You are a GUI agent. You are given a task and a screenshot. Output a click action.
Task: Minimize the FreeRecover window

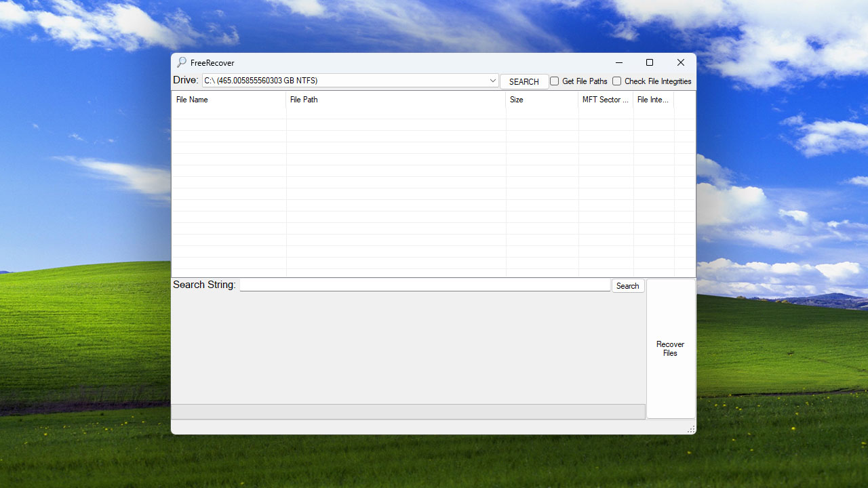coord(618,62)
